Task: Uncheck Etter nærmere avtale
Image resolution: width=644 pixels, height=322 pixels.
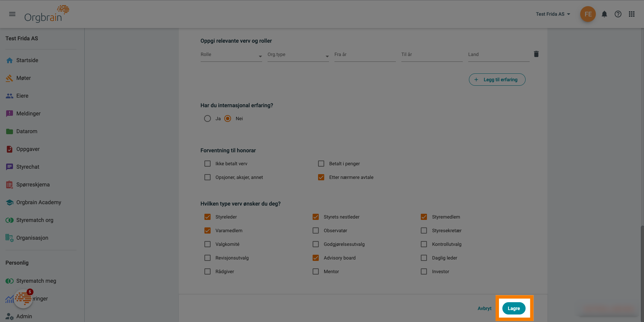Action: pyautogui.click(x=321, y=177)
